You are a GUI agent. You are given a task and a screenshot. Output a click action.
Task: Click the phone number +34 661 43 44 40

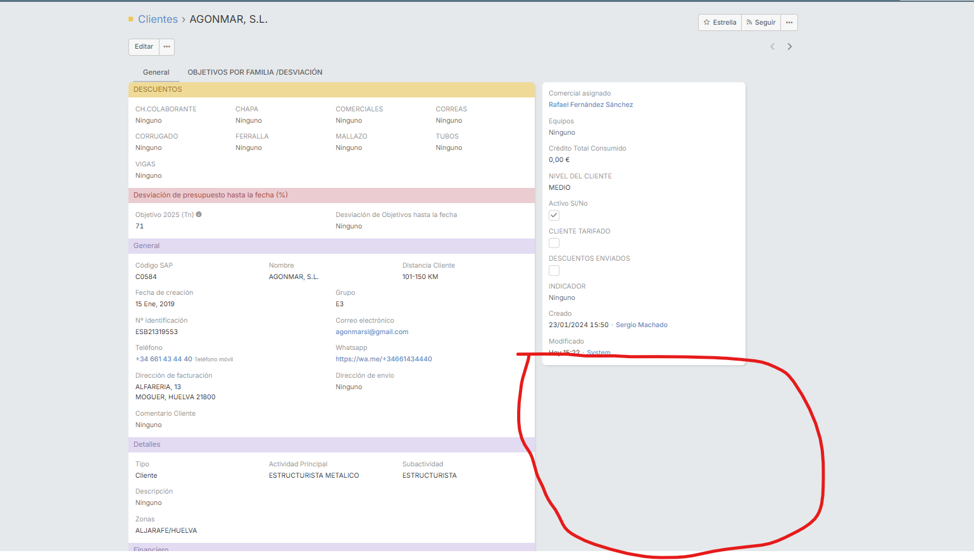click(x=164, y=359)
